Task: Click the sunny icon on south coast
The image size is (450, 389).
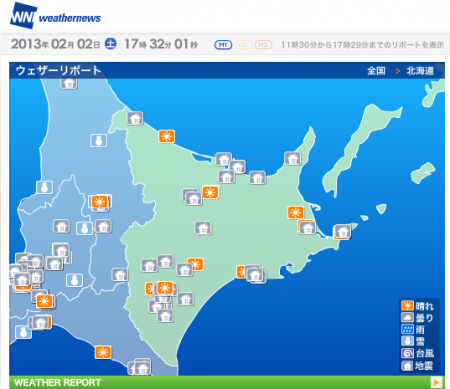Action: click(x=103, y=352)
